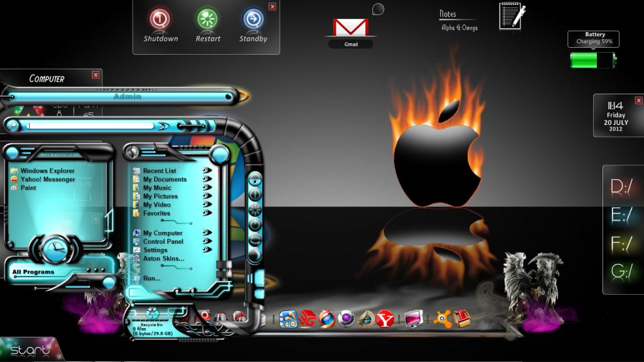
Task: Open drive D:/ shortcut
Action: tap(622, 186)
